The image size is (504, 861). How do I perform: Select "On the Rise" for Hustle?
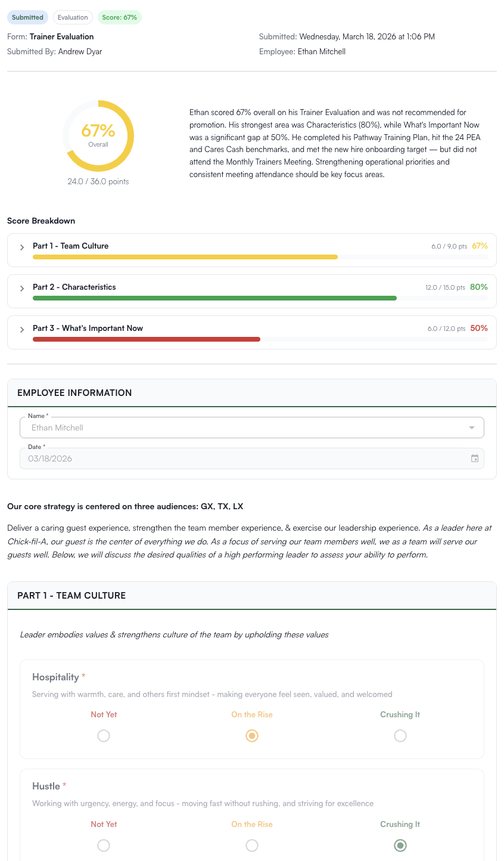[x=251, y=845]
